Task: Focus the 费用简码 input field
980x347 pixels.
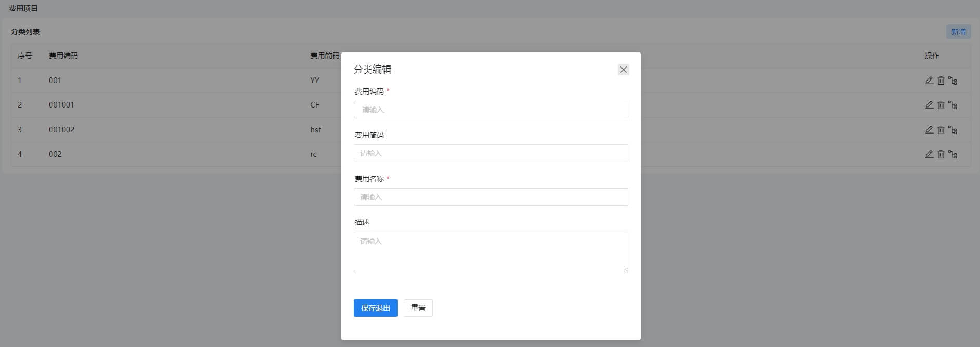Action: point(491,153)
